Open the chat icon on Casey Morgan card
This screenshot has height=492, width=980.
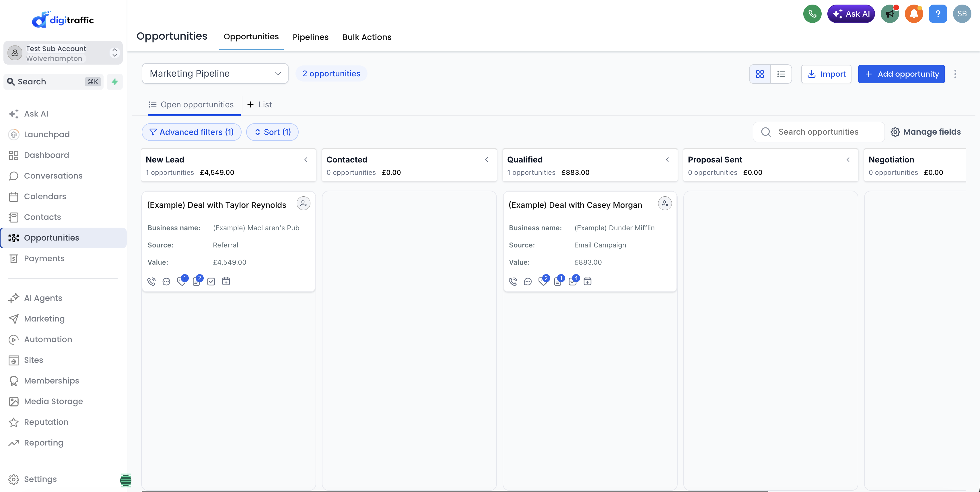[528, 282]
